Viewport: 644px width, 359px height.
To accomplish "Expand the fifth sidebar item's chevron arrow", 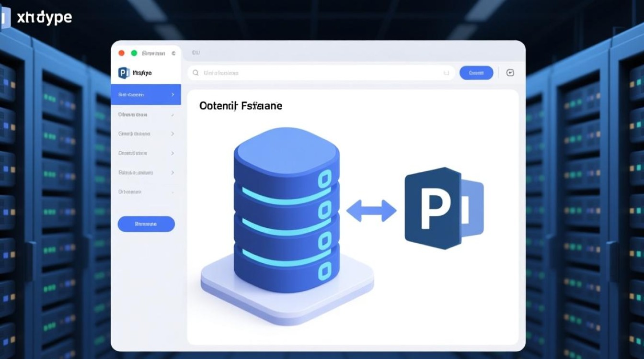I will point(172,172).
